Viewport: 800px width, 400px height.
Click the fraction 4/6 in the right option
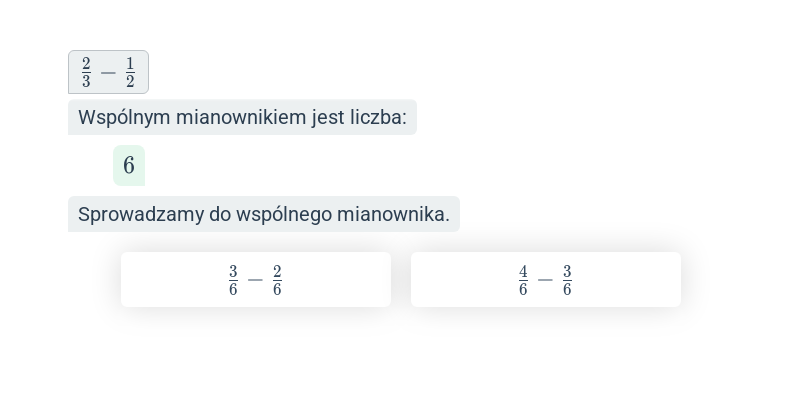pyautogui.click(x=523, y=280)
